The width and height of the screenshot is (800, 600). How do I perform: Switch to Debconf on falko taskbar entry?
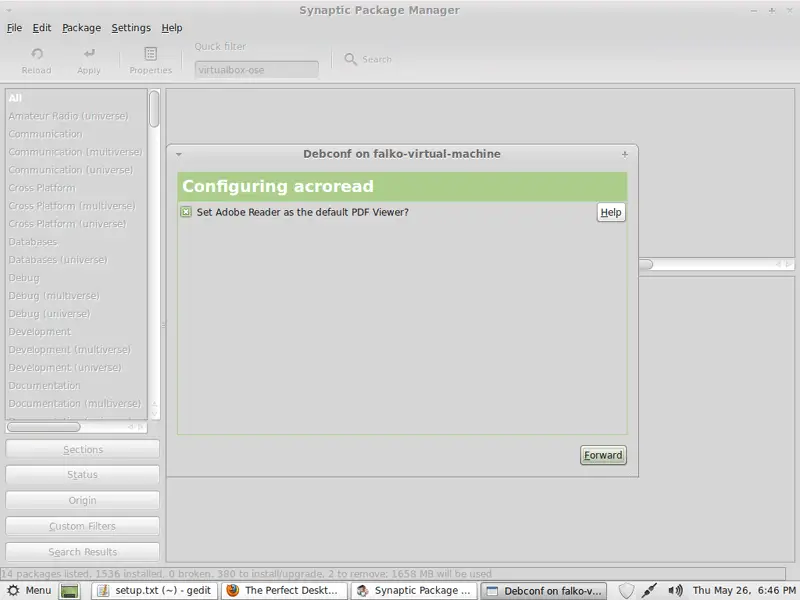pyautogui.click(x=544, y=591)
